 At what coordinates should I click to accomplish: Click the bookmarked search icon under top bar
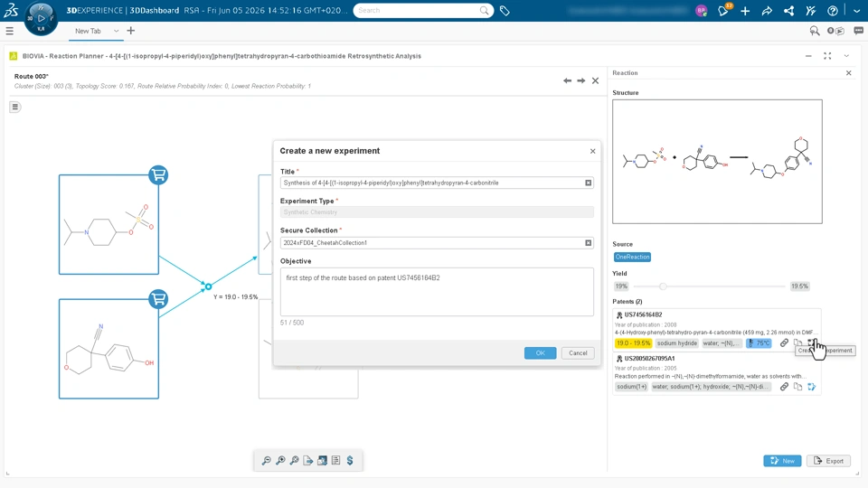(815, 31)
